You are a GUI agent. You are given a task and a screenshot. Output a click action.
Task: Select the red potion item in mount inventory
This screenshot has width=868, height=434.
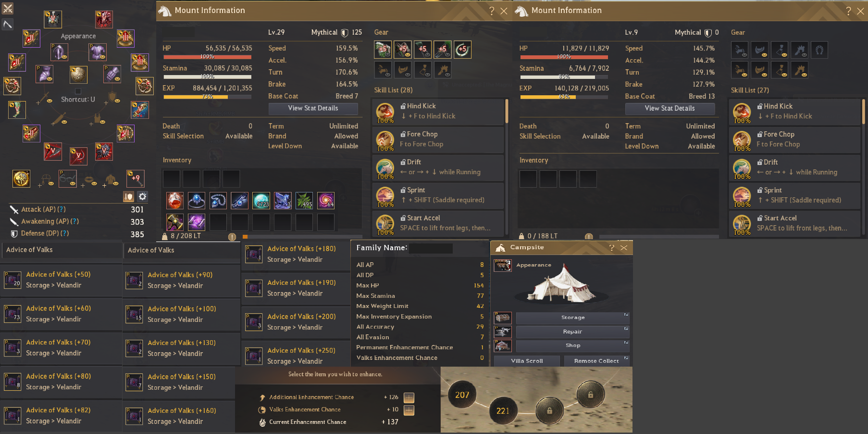point(175,201)
